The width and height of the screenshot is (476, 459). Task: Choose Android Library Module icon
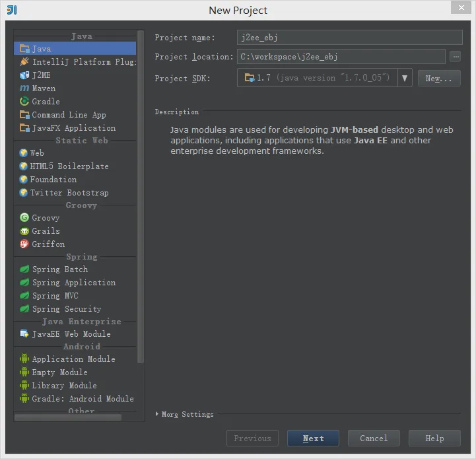pos(24,385)
